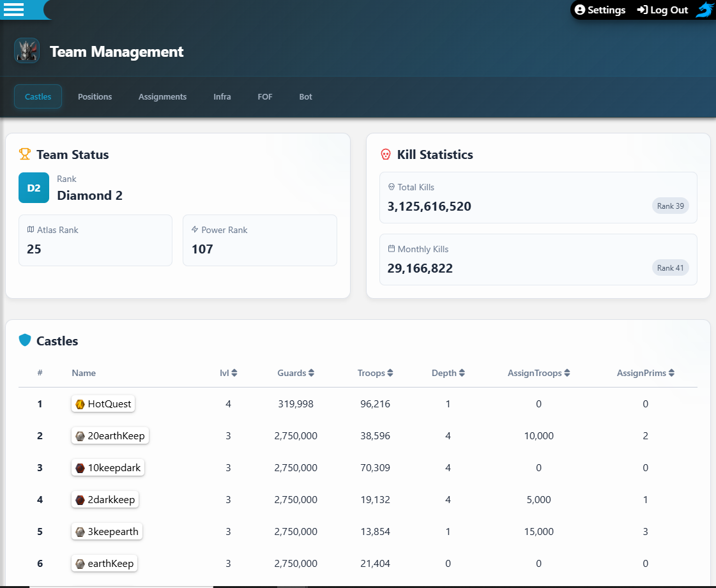
Task: Switch to the Positions tab
Action: click(95, 97)
